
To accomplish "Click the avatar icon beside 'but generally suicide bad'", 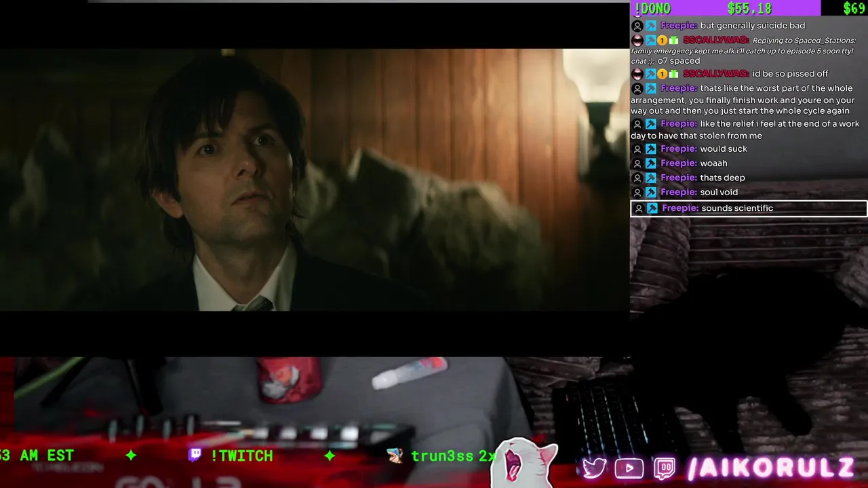I will coord(637,26).
